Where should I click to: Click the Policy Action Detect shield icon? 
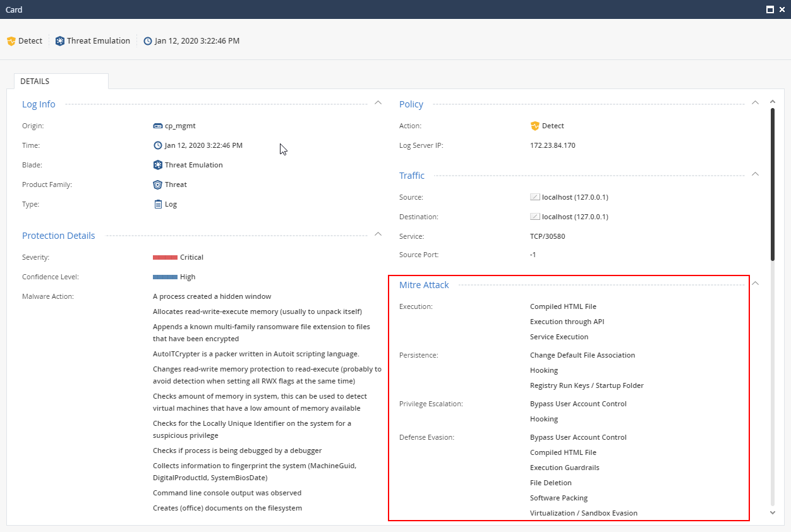(535, 126)
